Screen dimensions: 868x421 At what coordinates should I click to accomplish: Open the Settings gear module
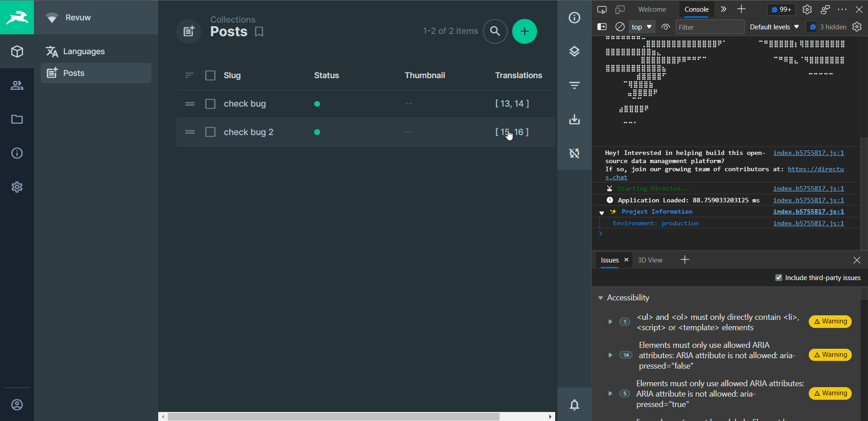point(17,187)
